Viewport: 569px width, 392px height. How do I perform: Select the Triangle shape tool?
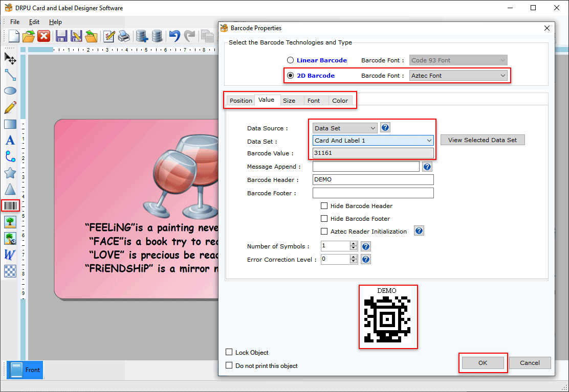click(x=10, y=189)
